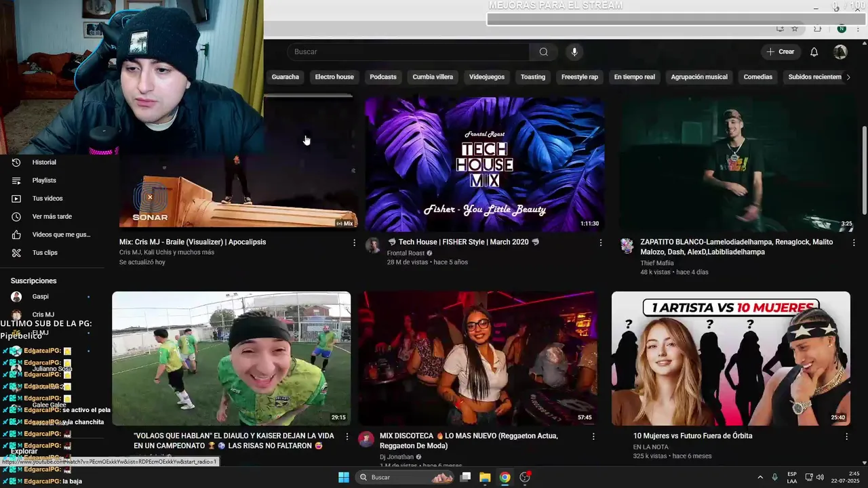Image resolution: width=868 pixels, height=488 pixels.
Task: Bookmark page with Chrome star icon
Action: tap(795, 29)
